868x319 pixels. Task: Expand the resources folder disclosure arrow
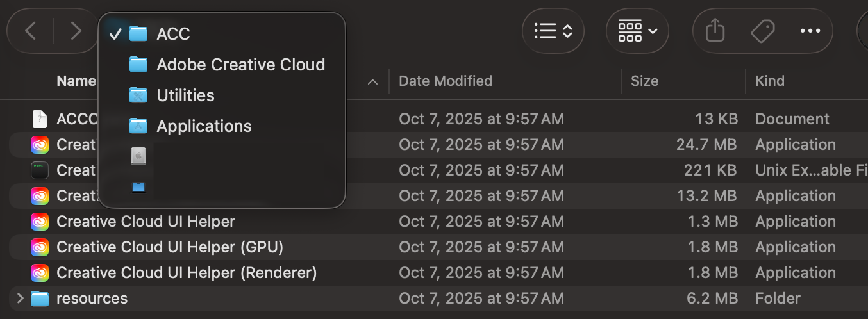(20, 299)
